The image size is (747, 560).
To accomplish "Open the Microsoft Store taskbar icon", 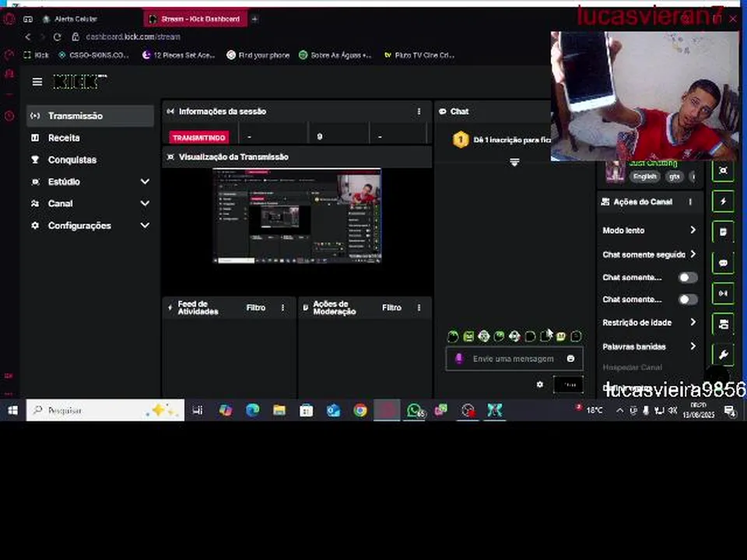I will tap(306, 410).
